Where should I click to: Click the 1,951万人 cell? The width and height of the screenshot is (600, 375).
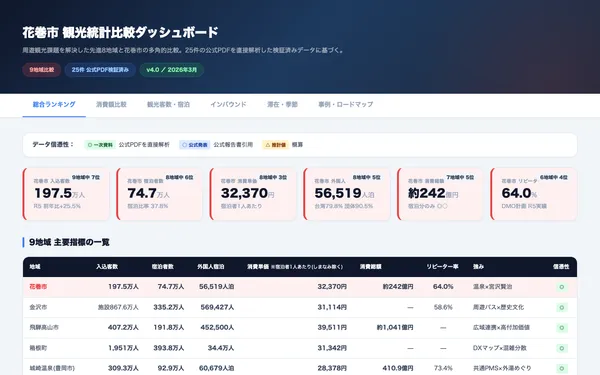[123, 348]
